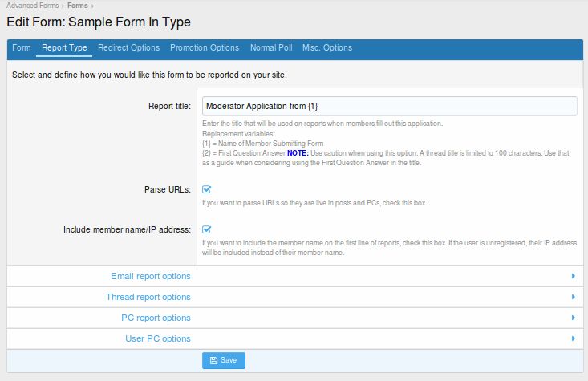Click arrow icon on PC report options row

tap(573, 318)
